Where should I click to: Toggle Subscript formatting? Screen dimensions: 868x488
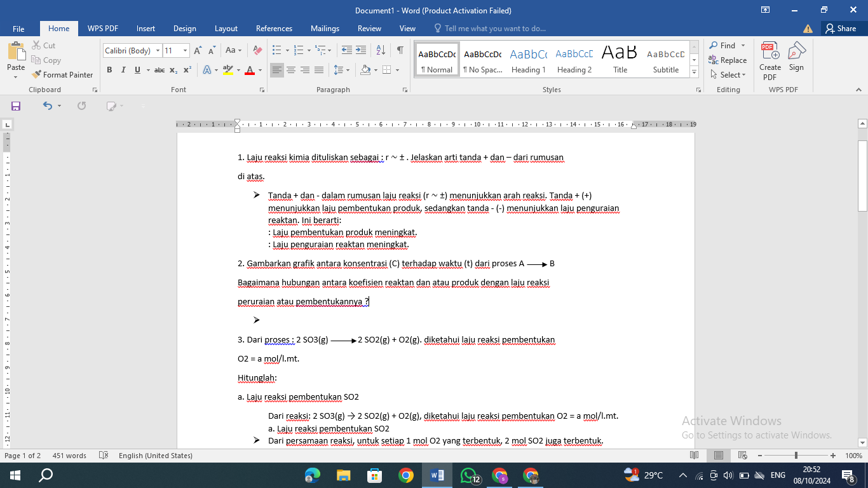click(173, 70)
